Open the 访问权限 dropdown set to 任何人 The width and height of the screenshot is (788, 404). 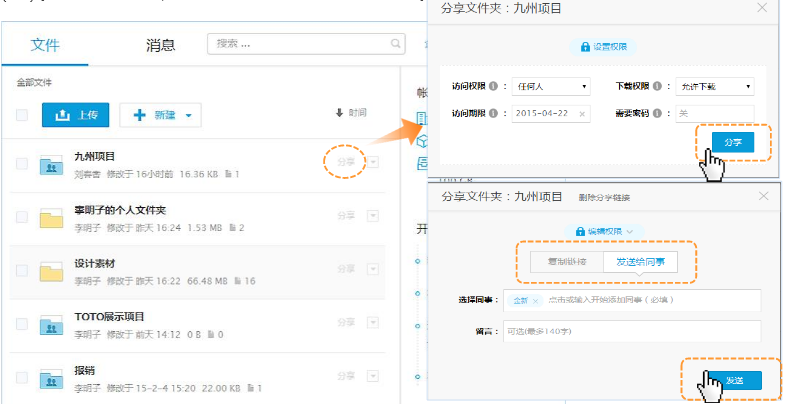(x=550, y=86)
